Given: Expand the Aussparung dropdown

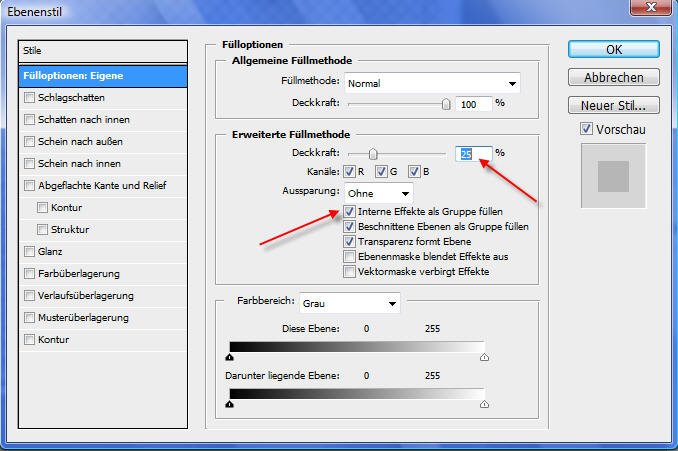Looking at the screenshot, I should (379, 192).
